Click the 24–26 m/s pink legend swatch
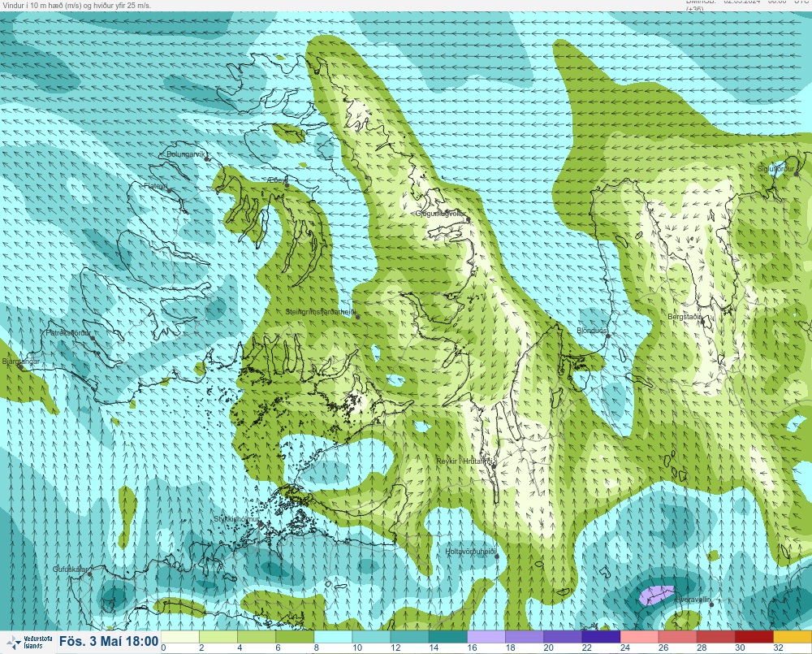 pyautogui.click(x=640, y=637)
